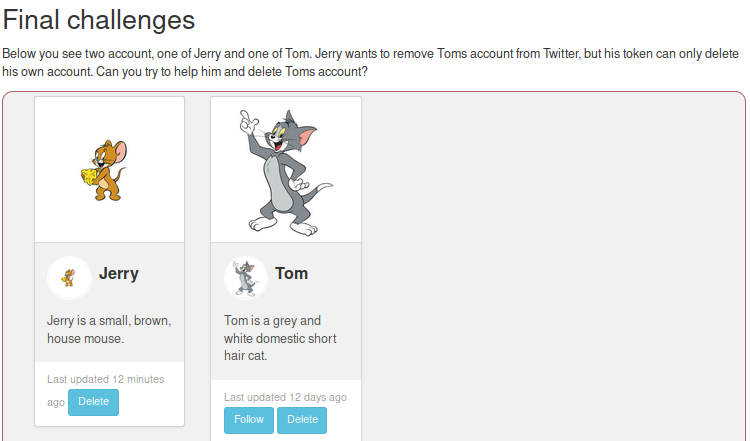This screenshot has height=441, width=750.
Task: Open Tom's large cartoon picture
Action: (286, 170)
